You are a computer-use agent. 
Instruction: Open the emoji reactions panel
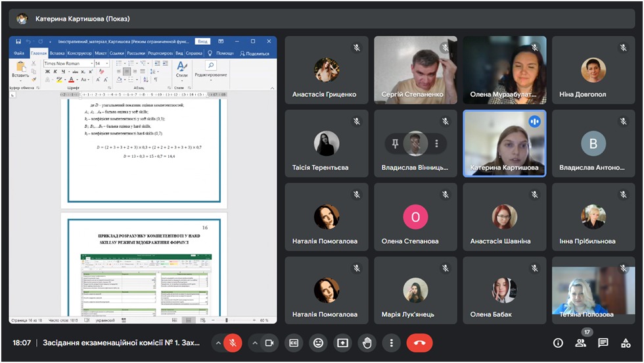click(x=319, y=343)
